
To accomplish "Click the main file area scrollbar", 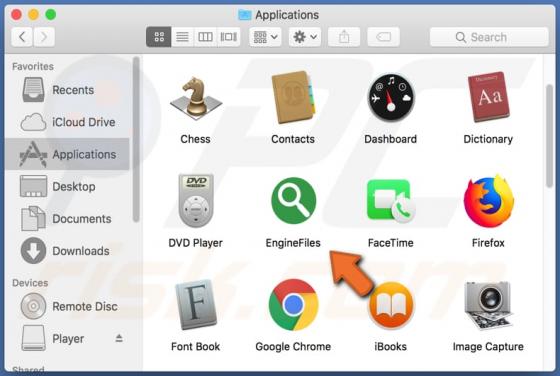I will coord(550,136).
